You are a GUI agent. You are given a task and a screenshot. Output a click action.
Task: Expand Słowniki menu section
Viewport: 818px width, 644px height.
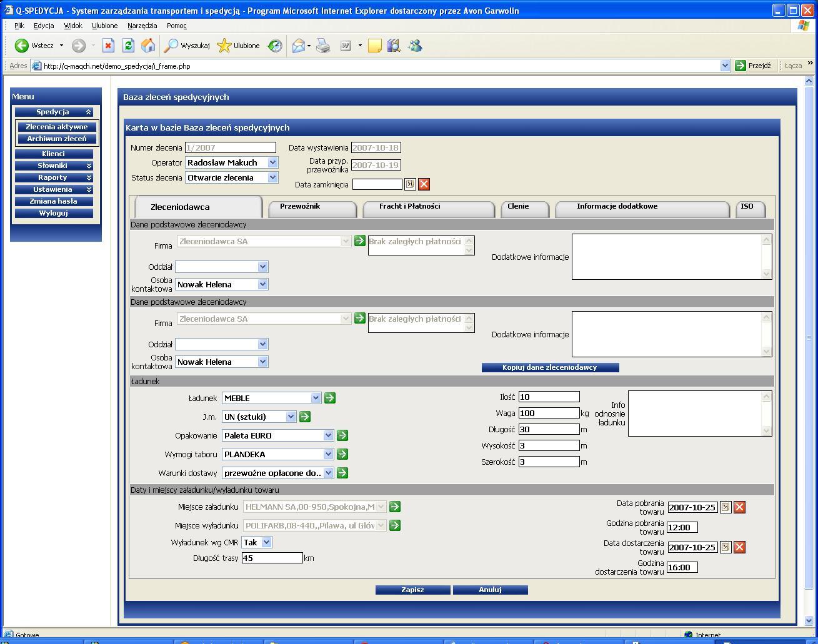click(x=53, y=166)
